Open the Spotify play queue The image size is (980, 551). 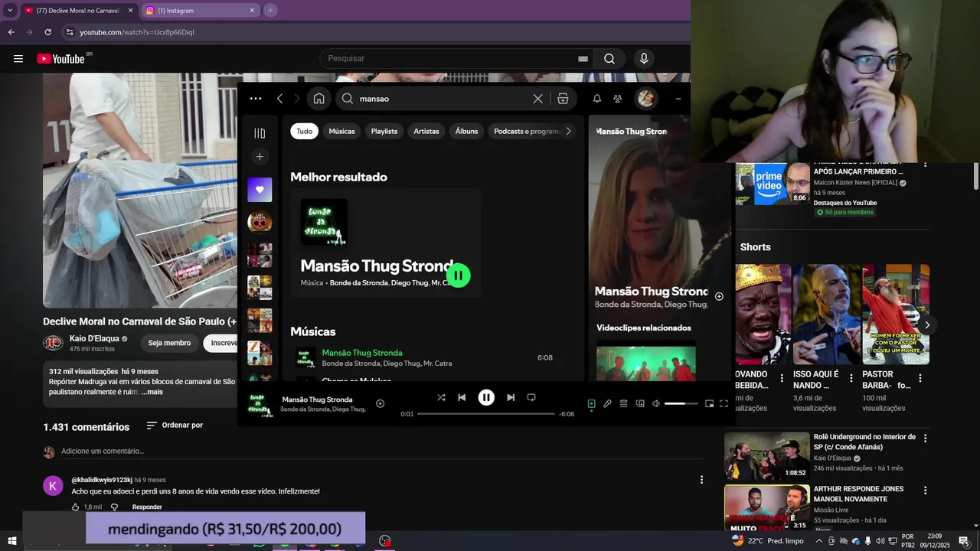624,403
